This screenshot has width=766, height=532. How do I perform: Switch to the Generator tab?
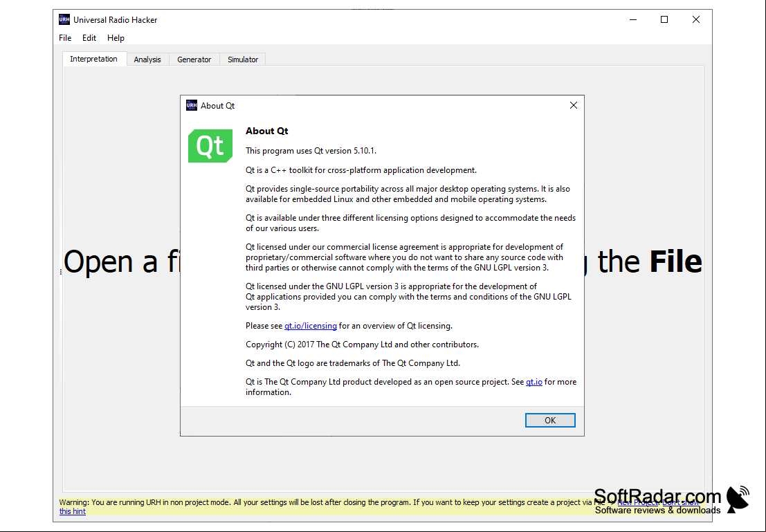(194, 59)
